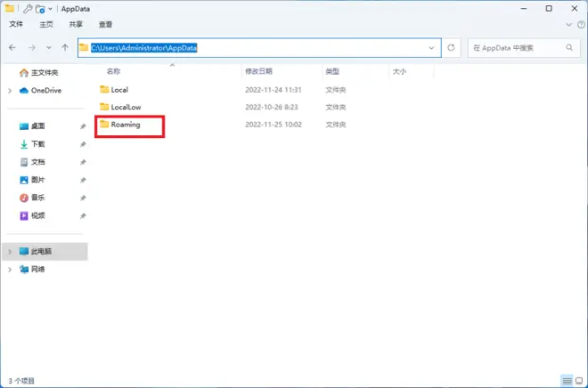588x388 pixels.
Task: Click the date 2022-11-24 11:31
Action: coord(274,90)
